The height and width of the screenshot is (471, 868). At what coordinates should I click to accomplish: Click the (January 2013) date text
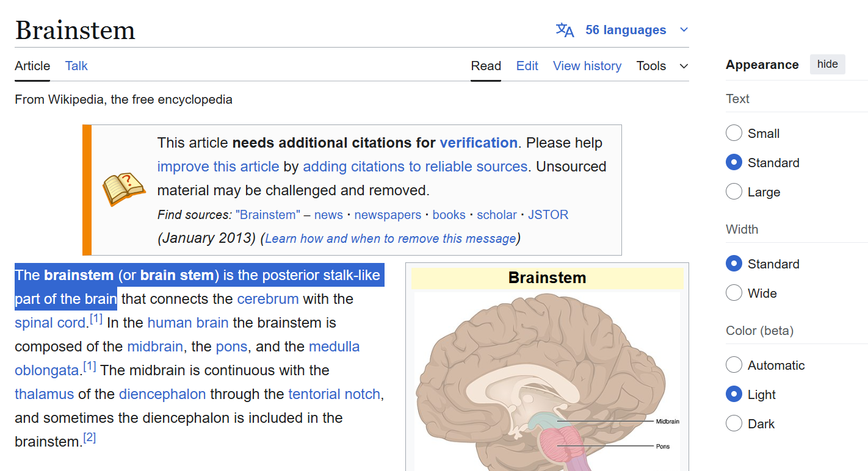tap(206, 238)
